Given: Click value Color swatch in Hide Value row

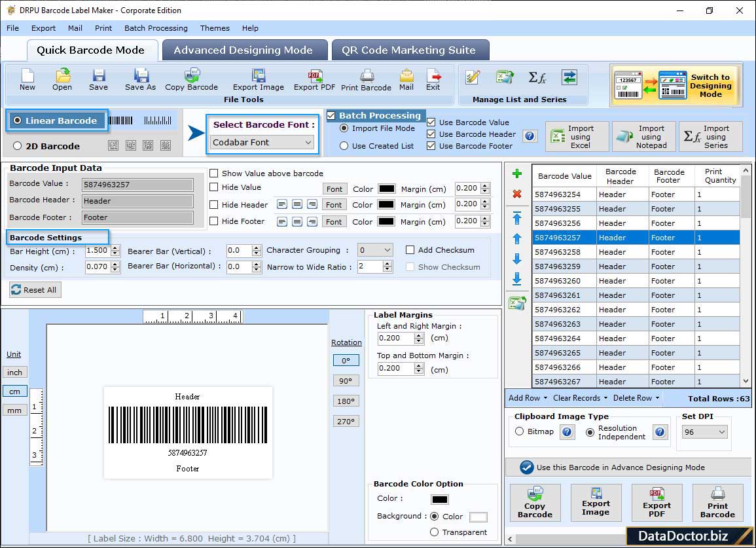Looking at the screenshot, I should [x=386, y=189].
